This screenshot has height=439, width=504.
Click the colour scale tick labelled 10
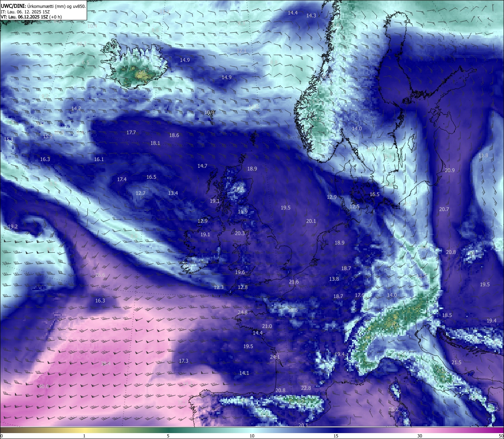[252, 436]
